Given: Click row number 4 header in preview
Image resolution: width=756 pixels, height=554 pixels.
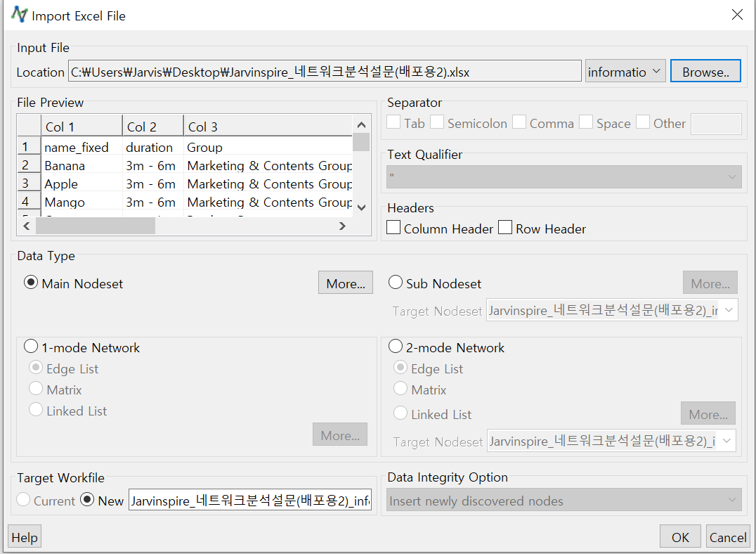Looking at the screenshot, I should tap(28, 202).
